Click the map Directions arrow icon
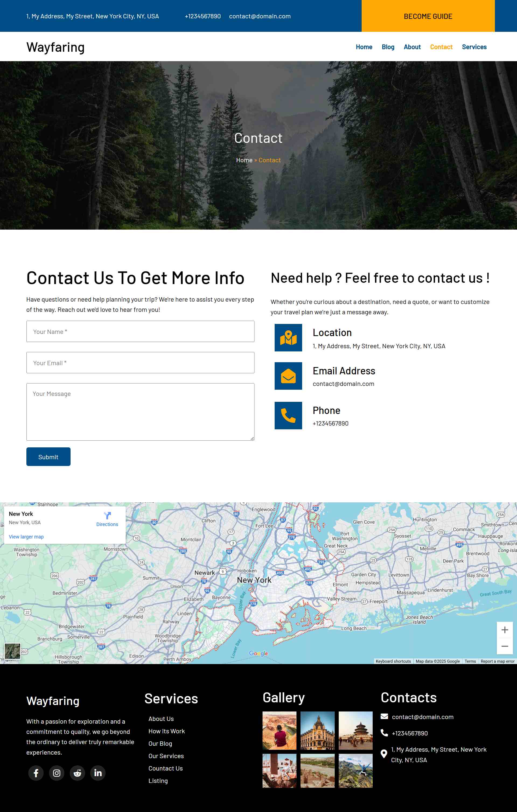This screenshot has width=517, height=812. (x=107, y=516)
